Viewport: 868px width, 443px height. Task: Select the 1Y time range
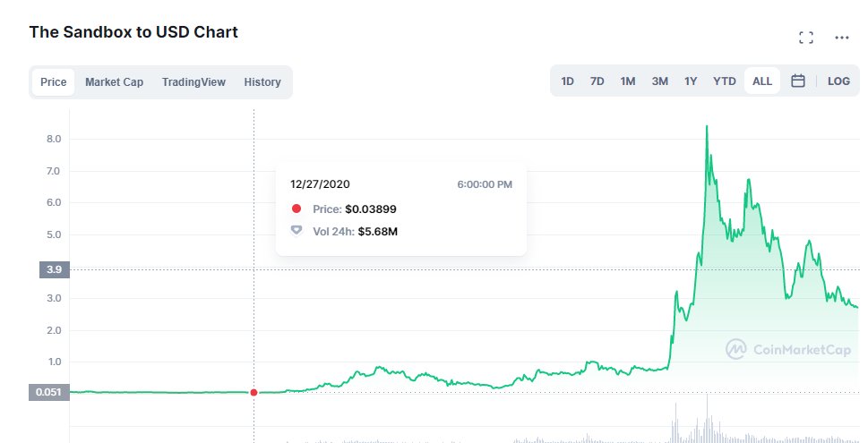(x=691, y=81)
